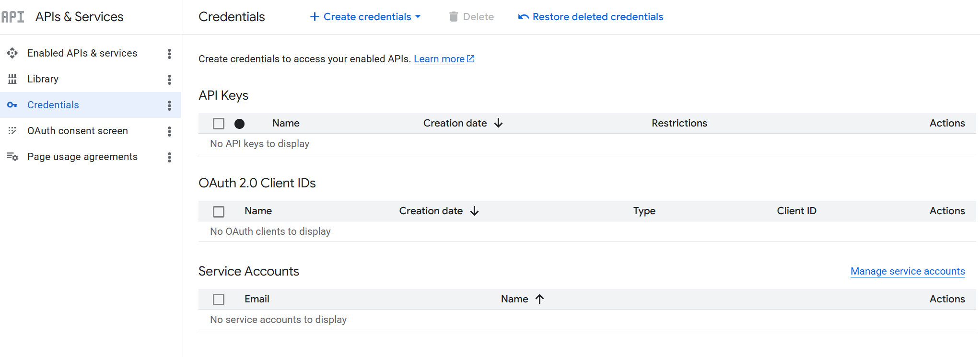This screenshot has width=980, height=357.
Task: Click the undo arrow icon beside Restore deleted credentials
Action: 524,17
